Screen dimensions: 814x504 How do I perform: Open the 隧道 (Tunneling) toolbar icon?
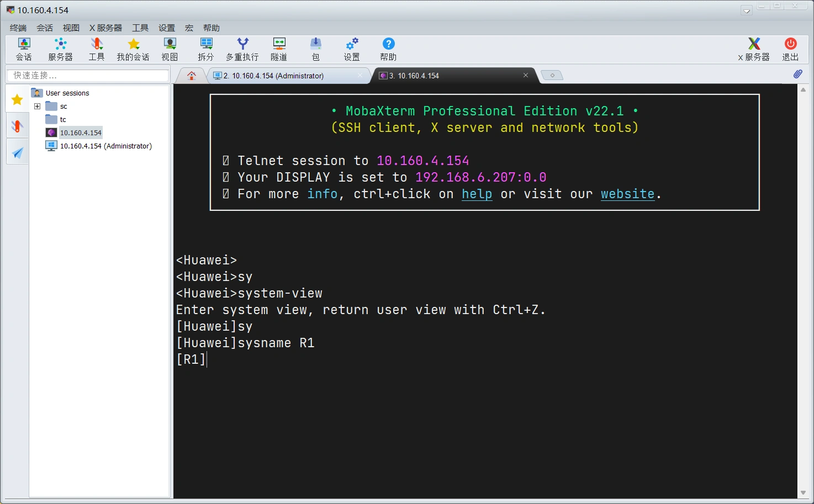tap(279, 49)
